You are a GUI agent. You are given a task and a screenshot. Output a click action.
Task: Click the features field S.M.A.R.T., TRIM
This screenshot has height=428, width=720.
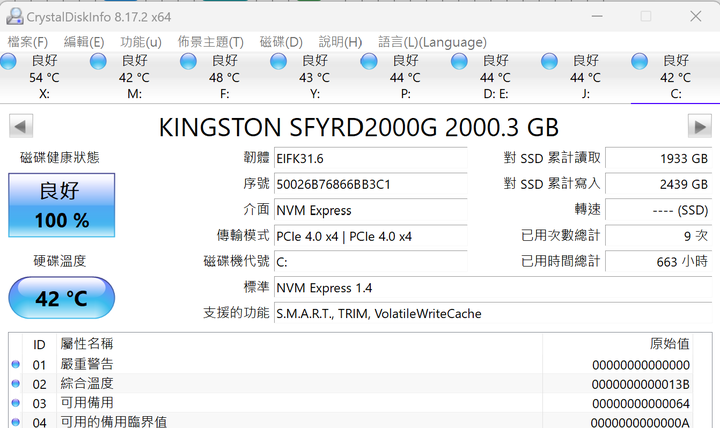click(x=493, y=314)
